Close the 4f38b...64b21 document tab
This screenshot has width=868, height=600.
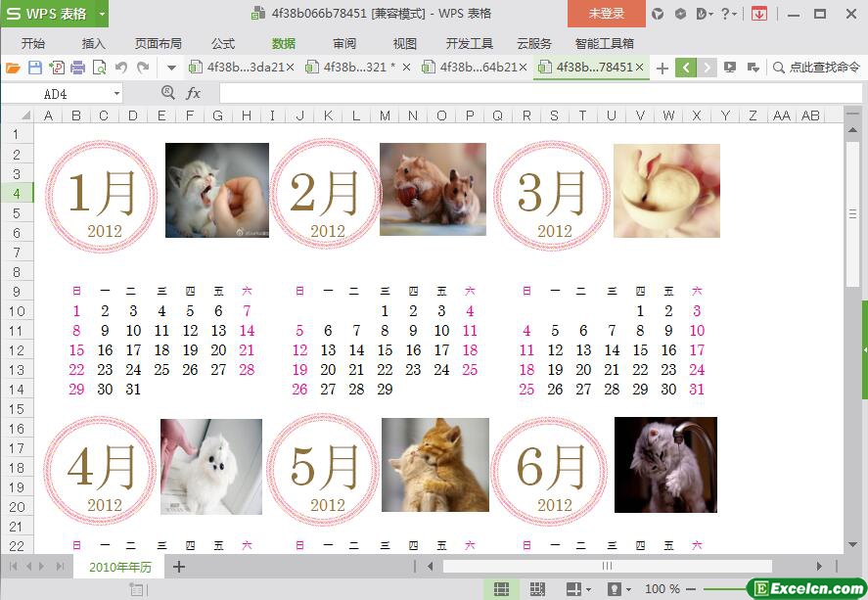click(523, 68)
